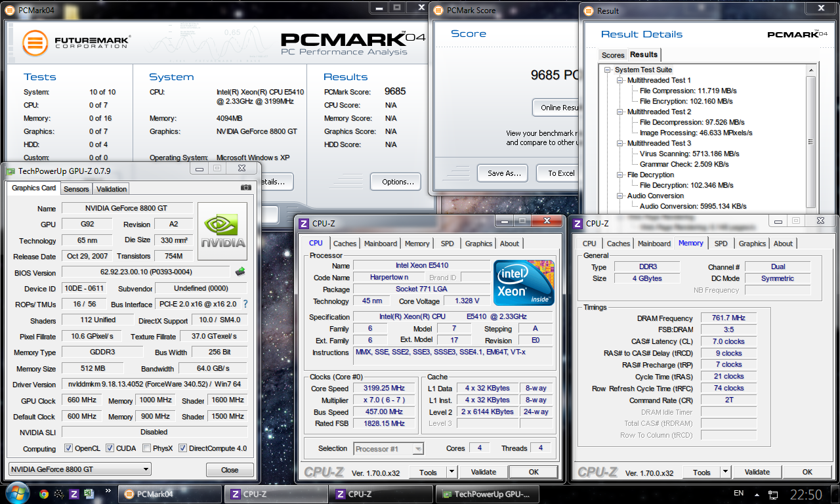
Task: Click the Intel Xeon inside logo
Action: 524,283
